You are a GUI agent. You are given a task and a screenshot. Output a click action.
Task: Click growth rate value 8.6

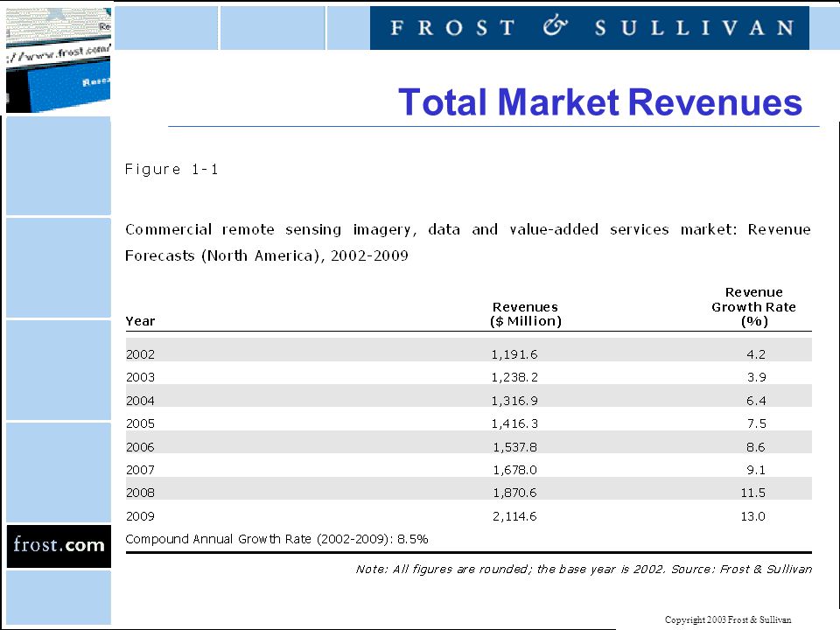[756, 447]
